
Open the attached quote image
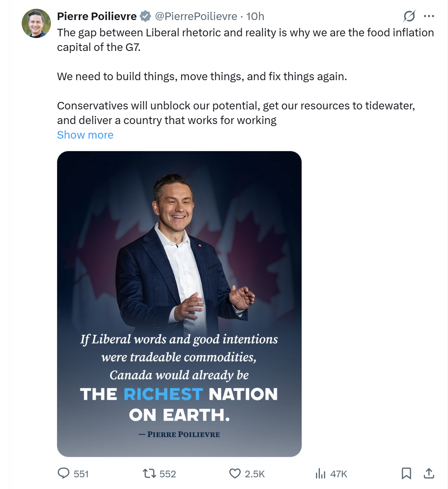click(x=179, y=304)
